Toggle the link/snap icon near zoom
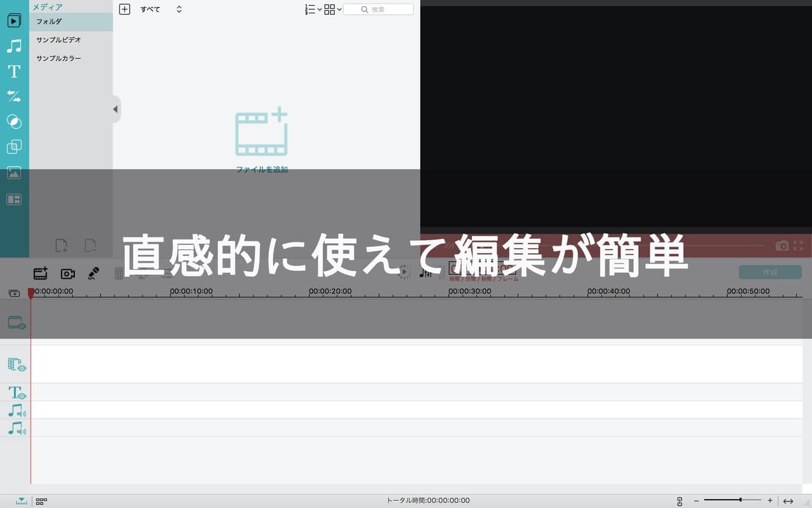812x508 pixels. [x=679, y=501]
